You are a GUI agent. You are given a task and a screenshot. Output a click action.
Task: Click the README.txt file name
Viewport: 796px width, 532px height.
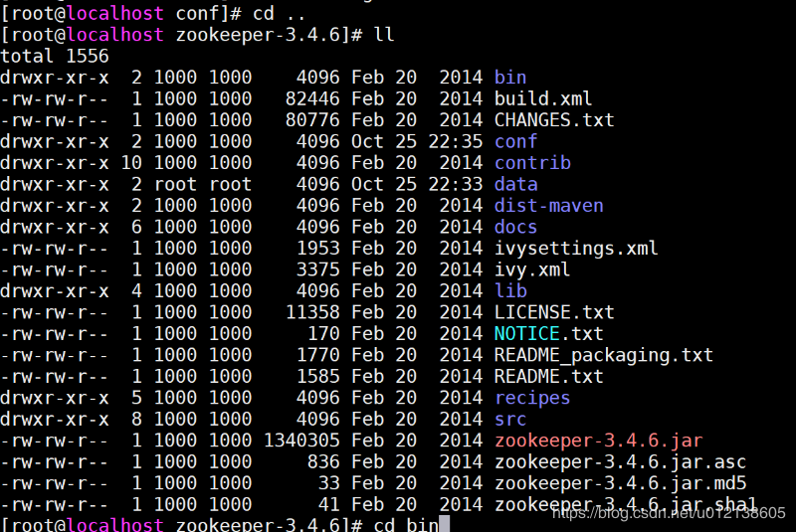point(548,376)
